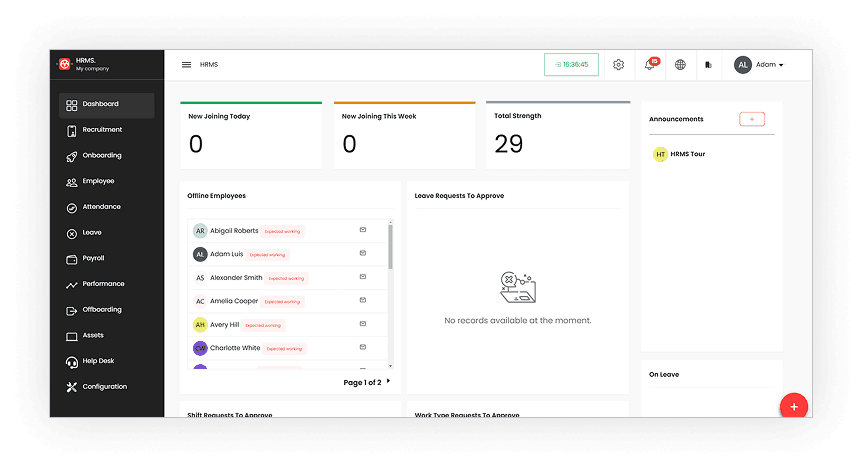864x469 pixels.
Task: Open the Adam user profile dropdown
Action: click(x=759, y=65)
